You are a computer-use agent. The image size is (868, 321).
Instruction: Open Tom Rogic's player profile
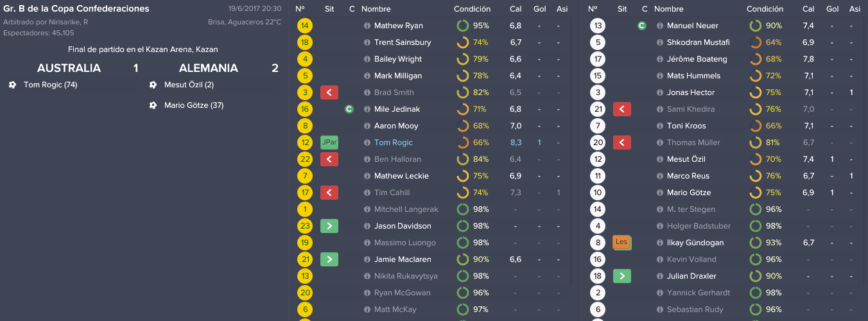[394, 143]
